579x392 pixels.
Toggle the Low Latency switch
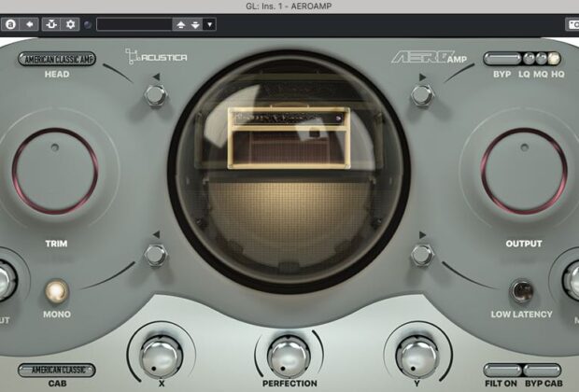(x=521, y=291)
